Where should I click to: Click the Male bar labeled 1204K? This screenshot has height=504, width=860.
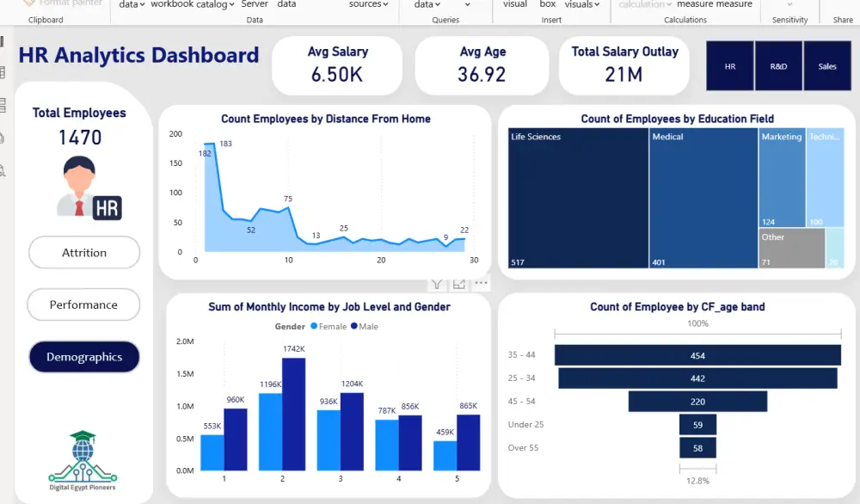coord(352,432)
